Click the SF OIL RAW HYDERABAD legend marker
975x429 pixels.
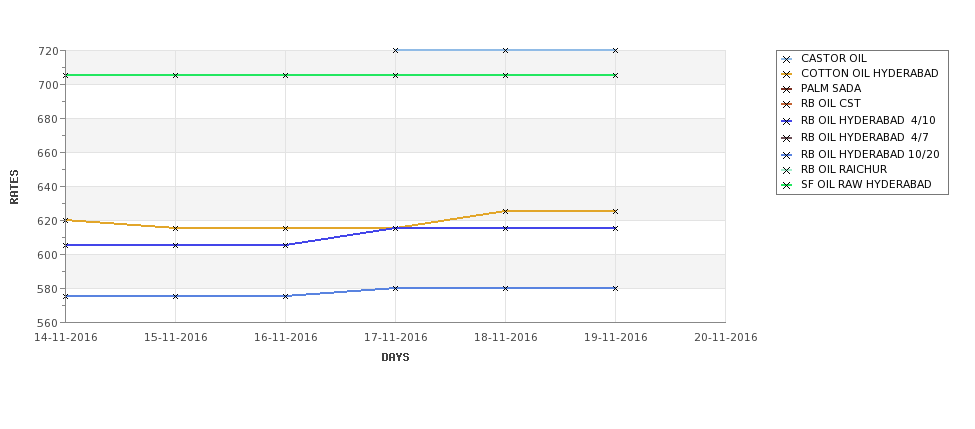[x=787, y=185]
